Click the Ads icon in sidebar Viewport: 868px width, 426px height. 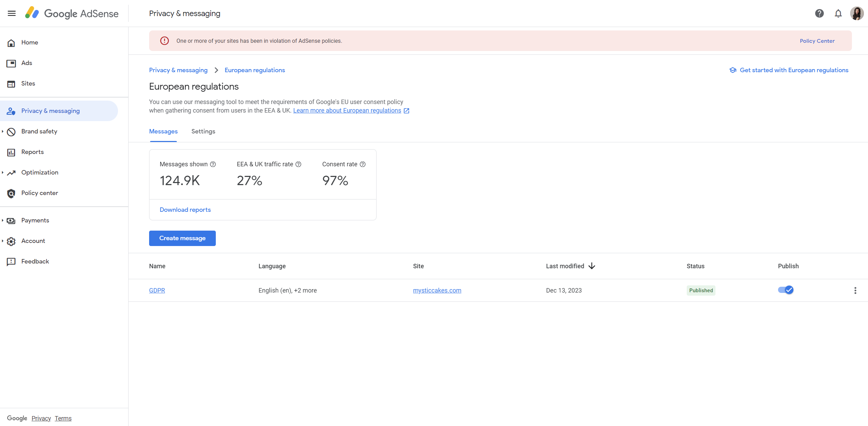point(11,63)
